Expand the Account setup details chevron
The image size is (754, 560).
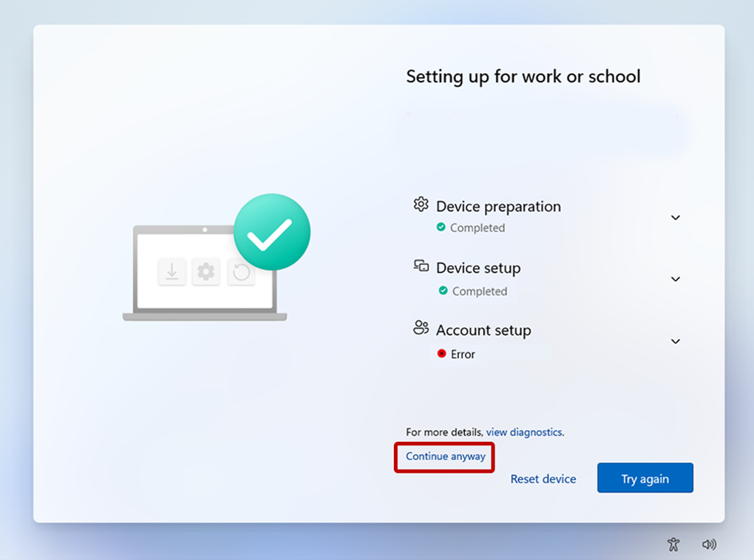675,341
